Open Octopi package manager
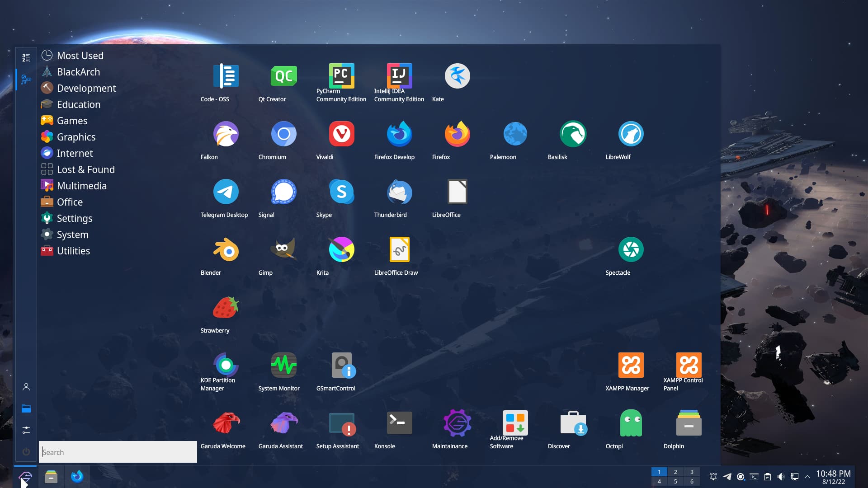The height and width of the screenshot is (488, 868). point(631,423)
